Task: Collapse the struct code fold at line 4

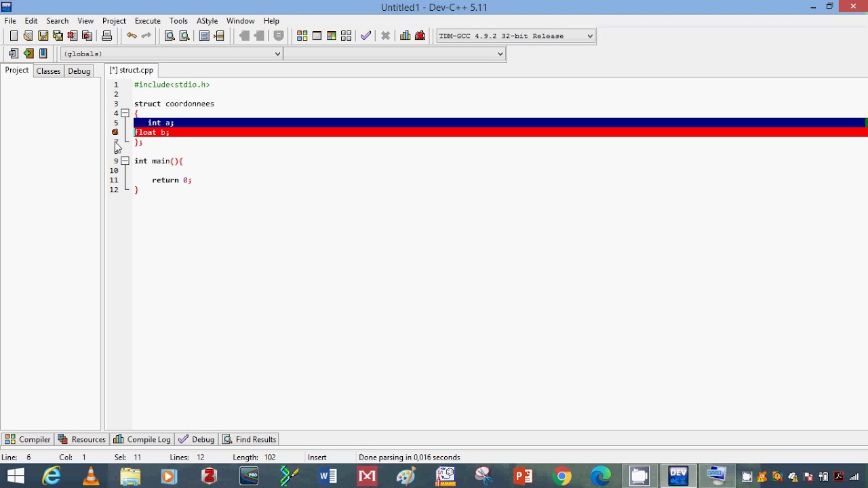Action: tap(125, 113)
